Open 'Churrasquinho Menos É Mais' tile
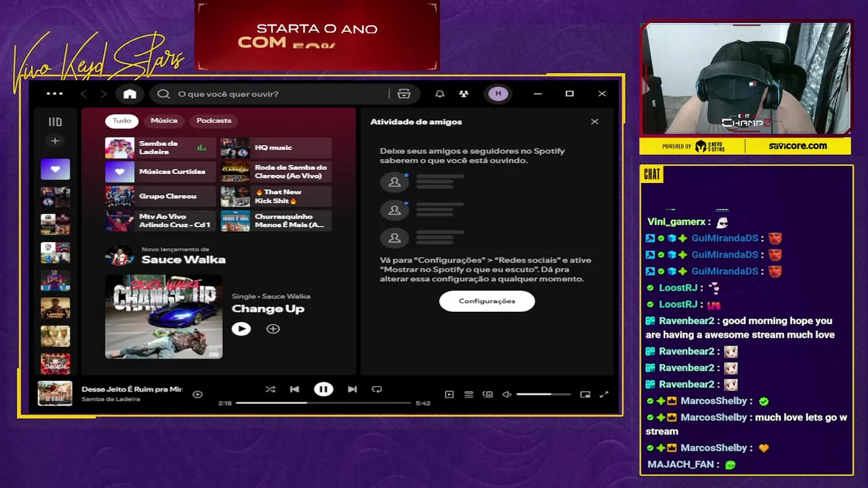Screen dimensions: 868x488 [276, 221]
